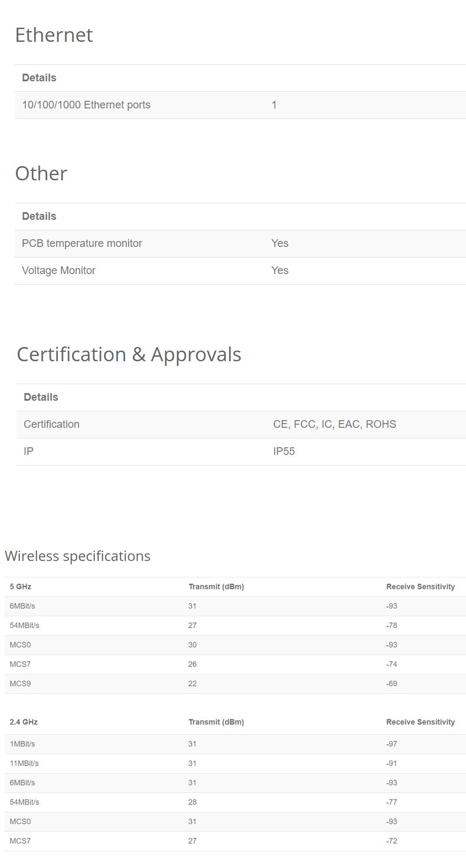Click "-93" in 2.4 GHz MCS0 row
This screenshot has height=868, width=466.
[392, 822]
